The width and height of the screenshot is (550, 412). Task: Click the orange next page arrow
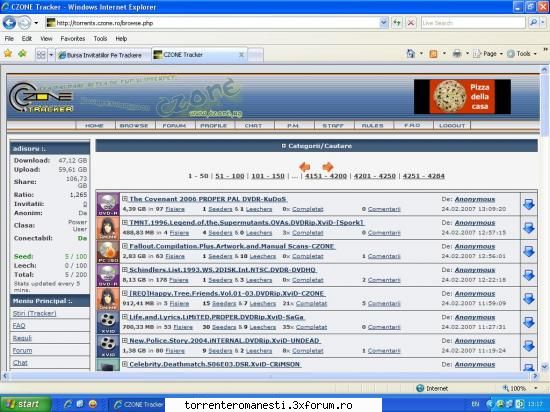[x=328, y=167]
